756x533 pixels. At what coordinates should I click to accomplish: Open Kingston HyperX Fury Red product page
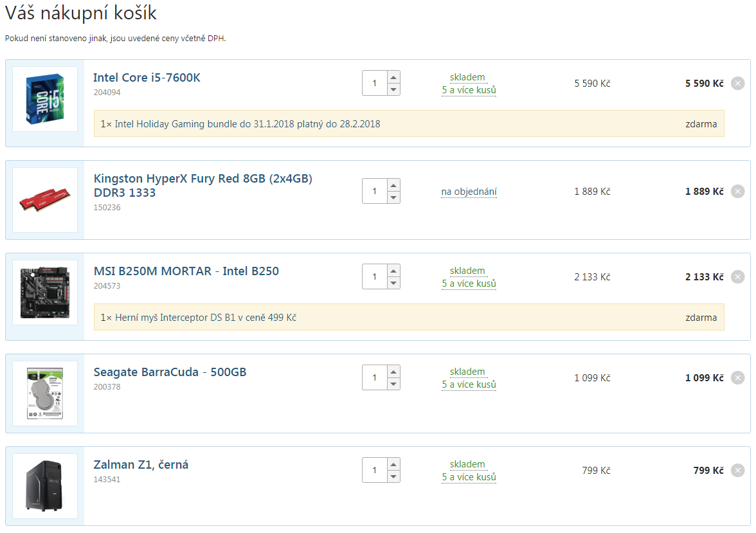pos(203,185)
